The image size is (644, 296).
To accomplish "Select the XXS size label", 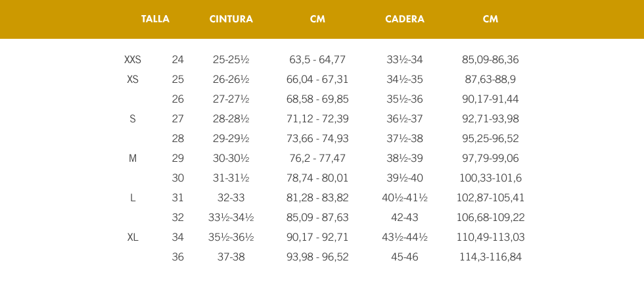I will point(133,60).
